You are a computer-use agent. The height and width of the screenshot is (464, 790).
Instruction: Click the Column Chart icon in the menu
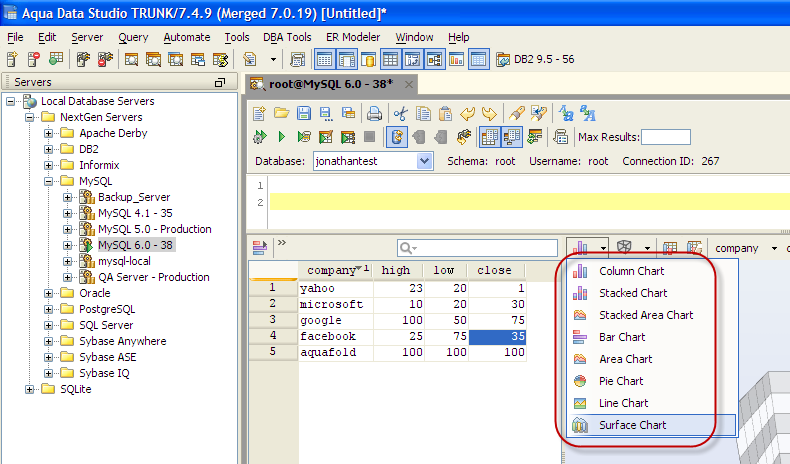point(580,271)
